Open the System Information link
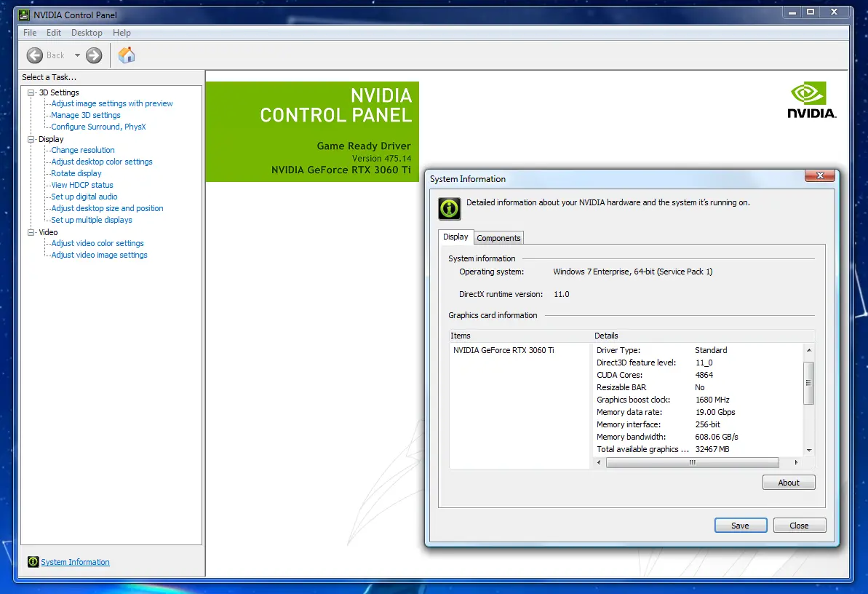 [75, 562]
